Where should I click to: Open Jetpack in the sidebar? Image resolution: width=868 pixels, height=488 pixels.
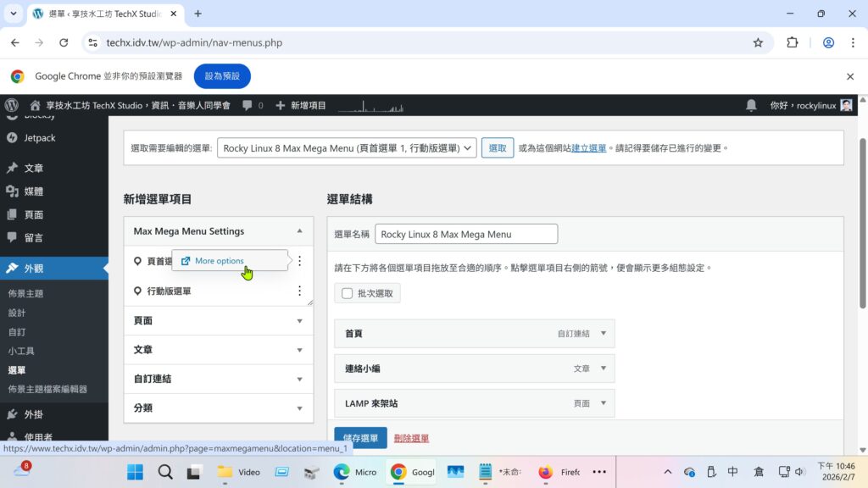[39, 138]
